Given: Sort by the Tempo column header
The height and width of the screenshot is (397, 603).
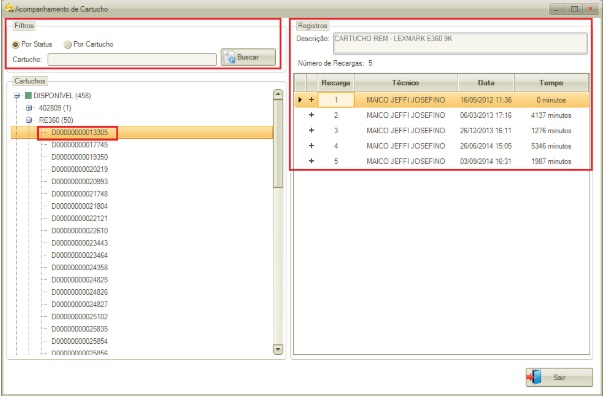Looking at the screenshot, I should point(551,83).
